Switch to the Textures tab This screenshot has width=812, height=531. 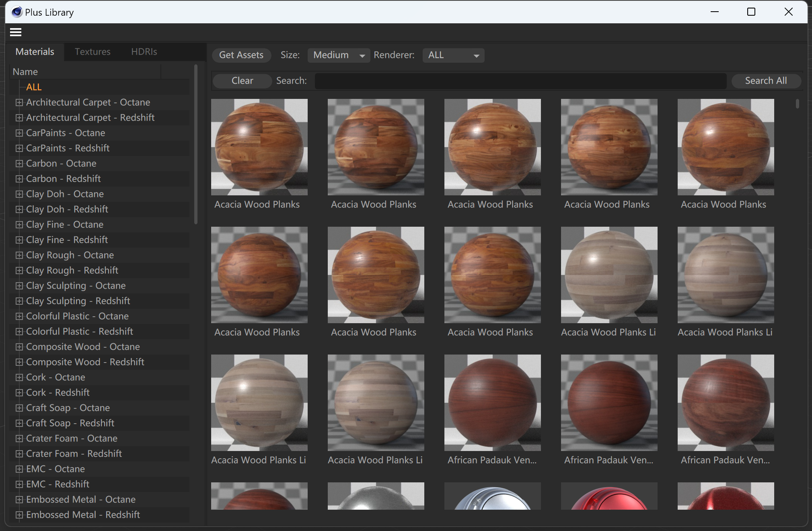click(93, 52)
